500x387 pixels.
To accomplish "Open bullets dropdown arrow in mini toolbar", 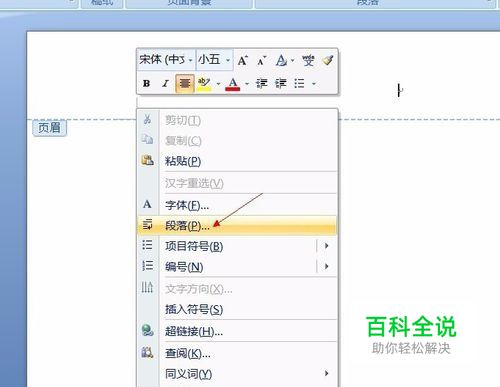I will [x=314, y=84].
